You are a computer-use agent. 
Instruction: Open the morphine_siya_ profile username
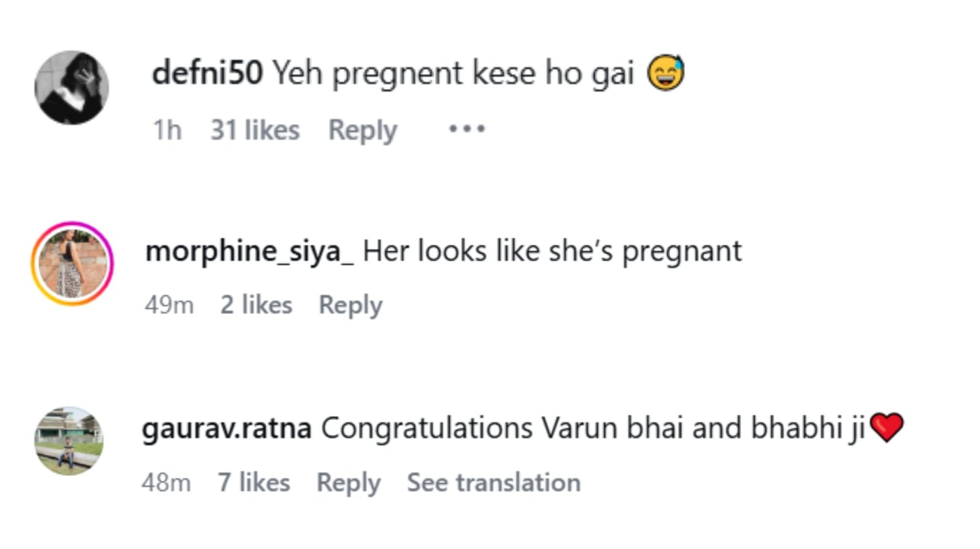[x=249, y=251]
